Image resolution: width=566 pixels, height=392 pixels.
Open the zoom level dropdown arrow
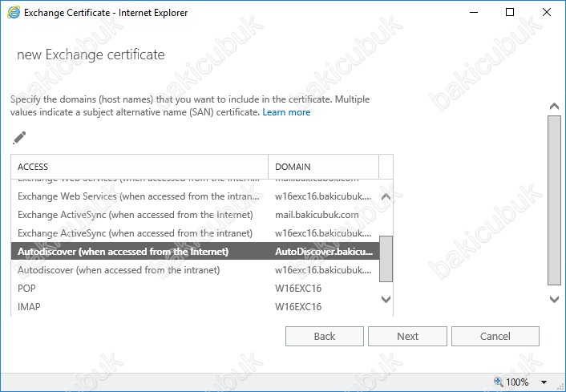[x=544, y=382]
